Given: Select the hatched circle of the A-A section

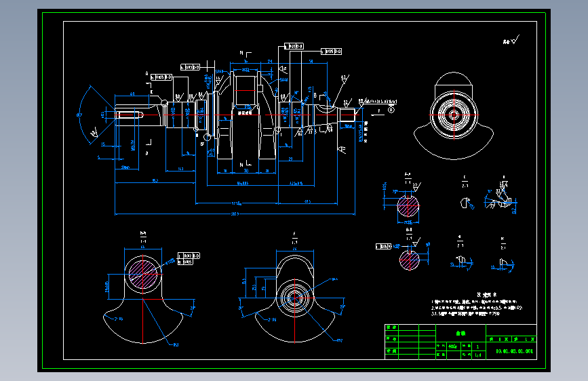Looking at the screenshot, I should click(408, 206).
